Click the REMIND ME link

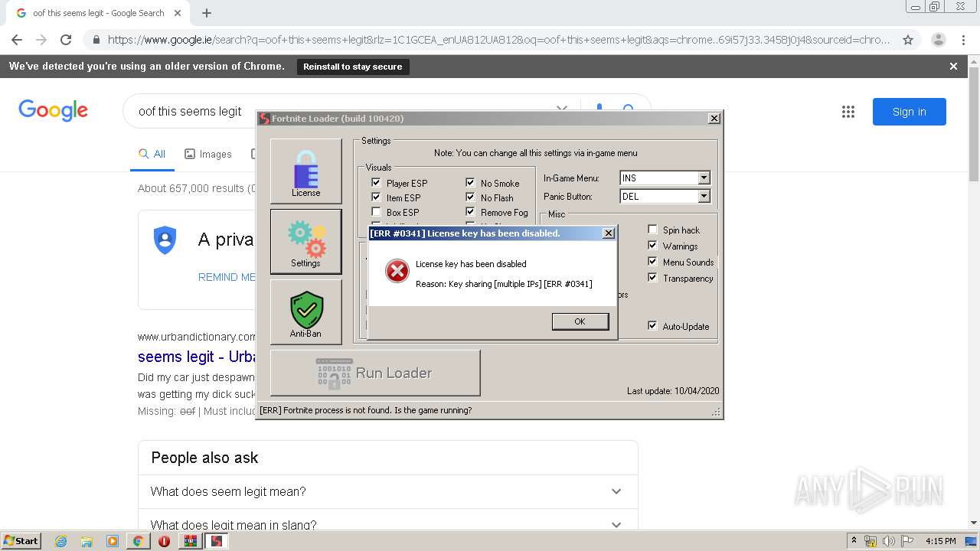tap(227, 277)
